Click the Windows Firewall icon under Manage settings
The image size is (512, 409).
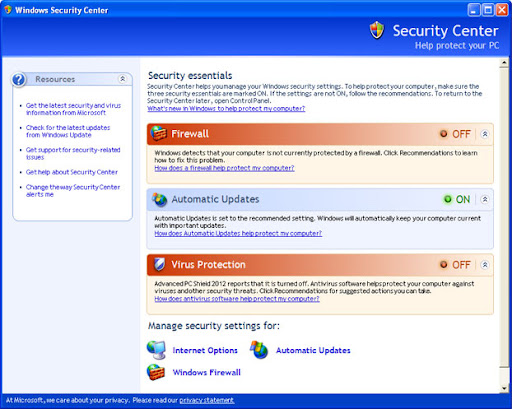(x=156, y=372)
